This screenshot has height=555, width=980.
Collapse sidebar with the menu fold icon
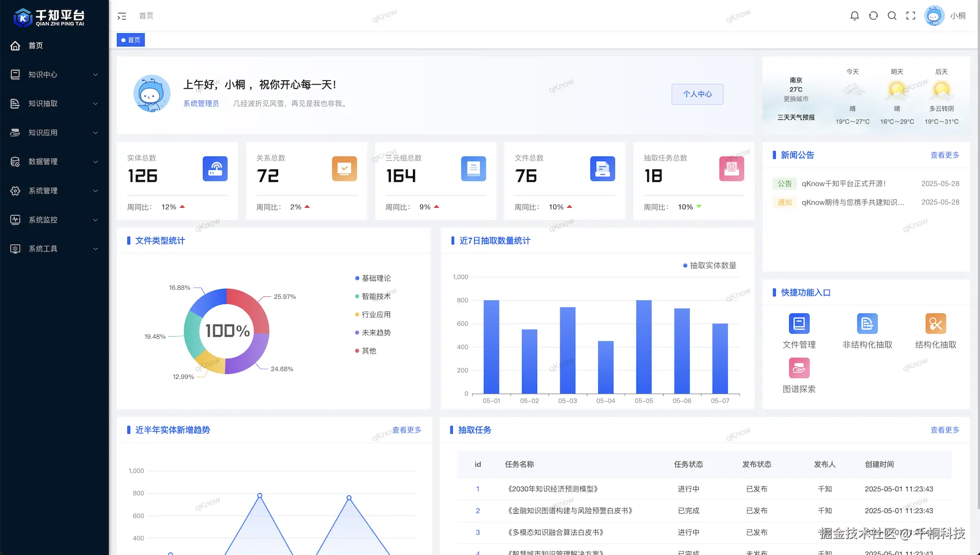tap(121, 16)
